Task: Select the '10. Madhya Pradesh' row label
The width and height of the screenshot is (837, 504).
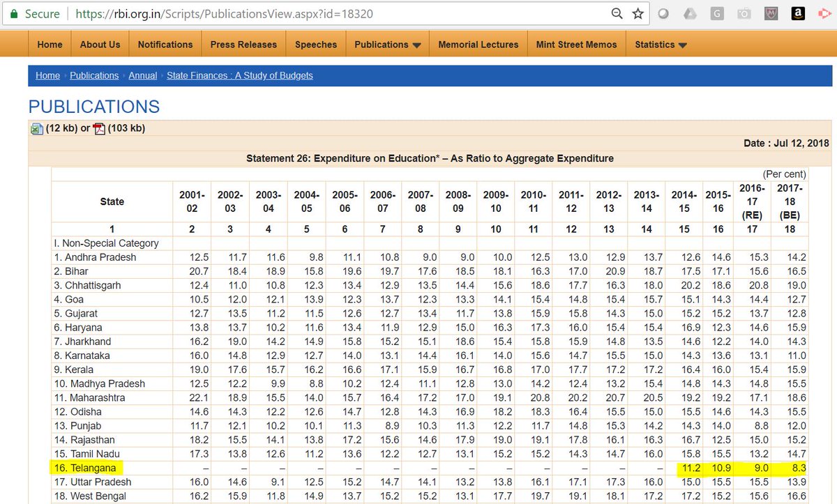Action: coord(100,383)
